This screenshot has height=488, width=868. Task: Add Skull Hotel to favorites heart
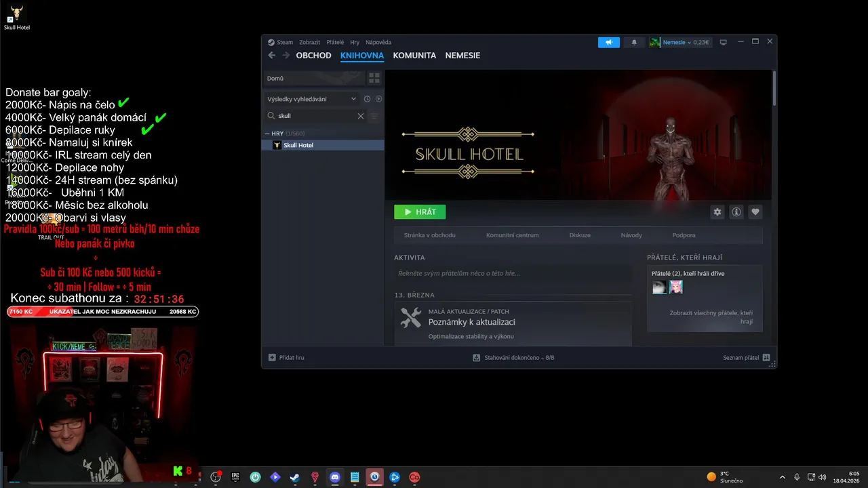755,212
